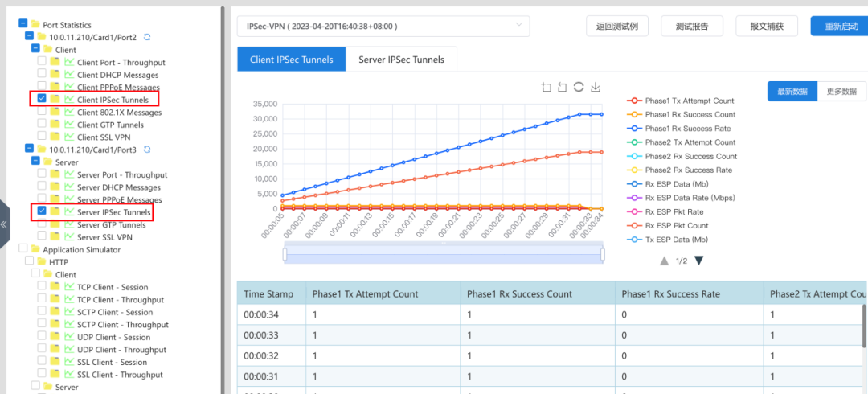Click the chart download icon
The height and width of the screenshot is (394, 868).
[596, 87]
